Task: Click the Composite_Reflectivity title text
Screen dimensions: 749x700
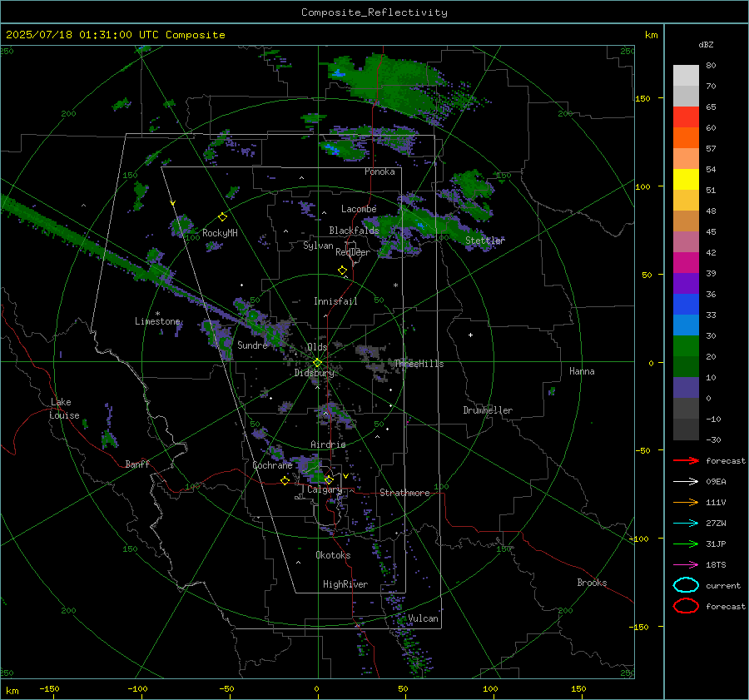Action: tap(374, 12)
